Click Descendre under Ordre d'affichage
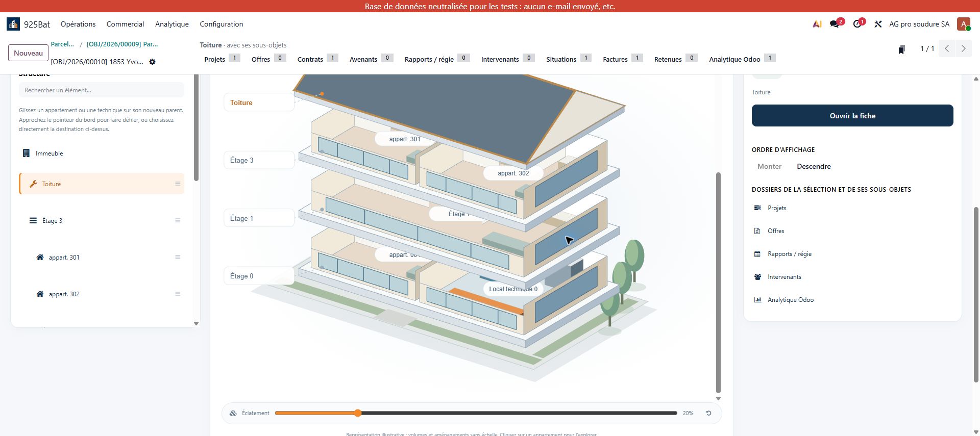Screen dimensions: 980x436 pos(814,166)
